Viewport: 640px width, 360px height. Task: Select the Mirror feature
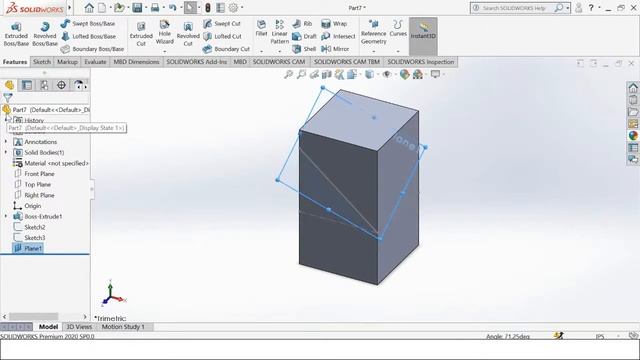pos(335,49)
